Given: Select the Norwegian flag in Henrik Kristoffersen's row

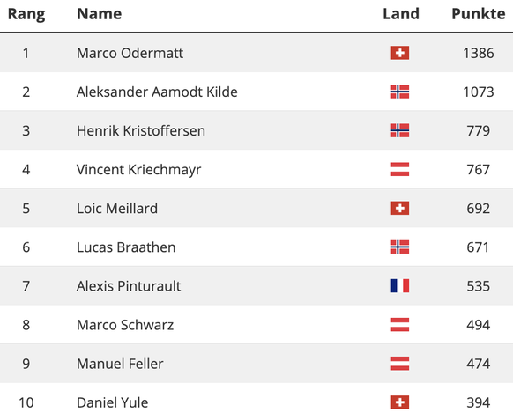Looking at the screenshot, I should coord(400,130).
